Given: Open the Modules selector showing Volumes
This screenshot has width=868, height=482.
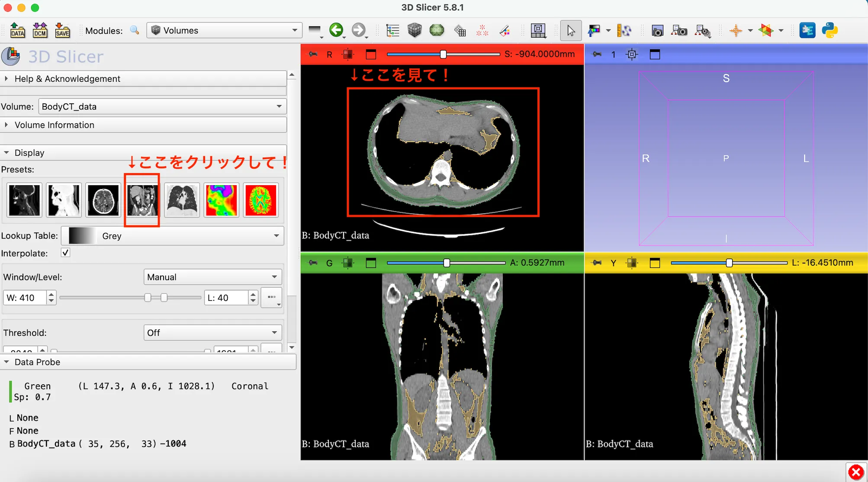Looking at the screenshot, I should coord(223,30).
